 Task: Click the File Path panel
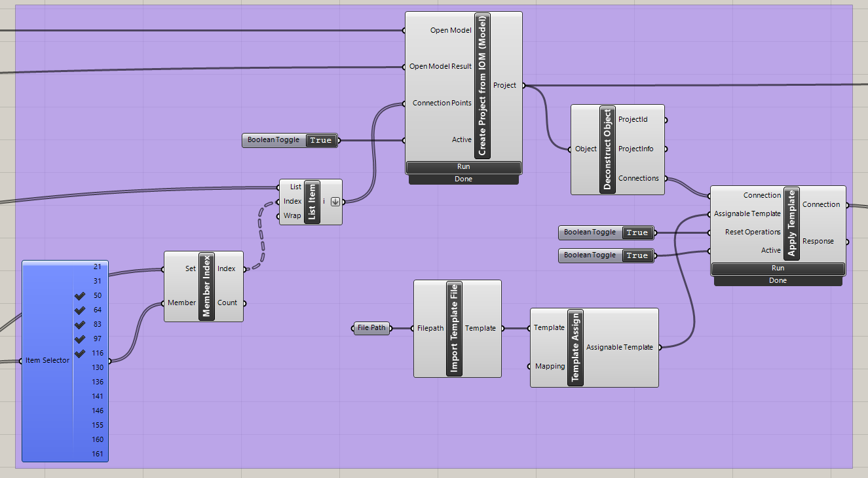371,327
